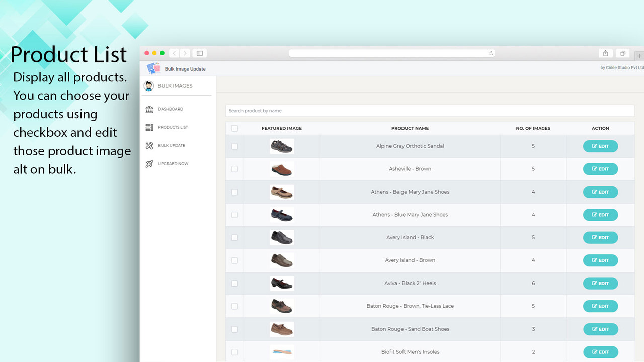
Task: Edit the Avery Island - Brown product
Action: pos(600,260)
